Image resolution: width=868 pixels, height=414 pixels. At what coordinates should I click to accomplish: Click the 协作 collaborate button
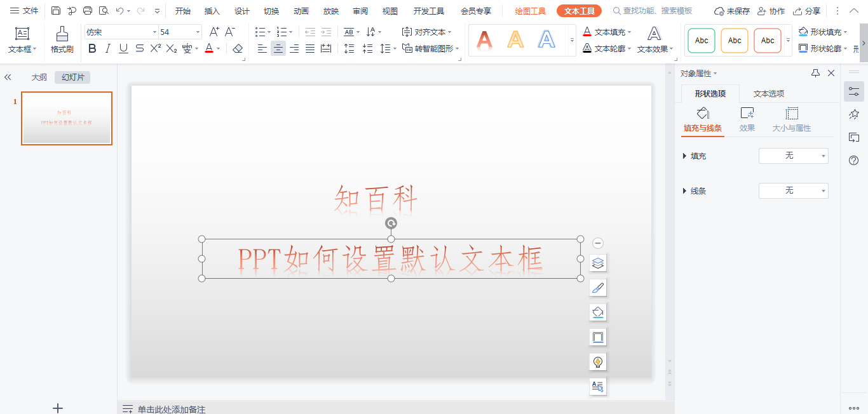pos(771,11)
